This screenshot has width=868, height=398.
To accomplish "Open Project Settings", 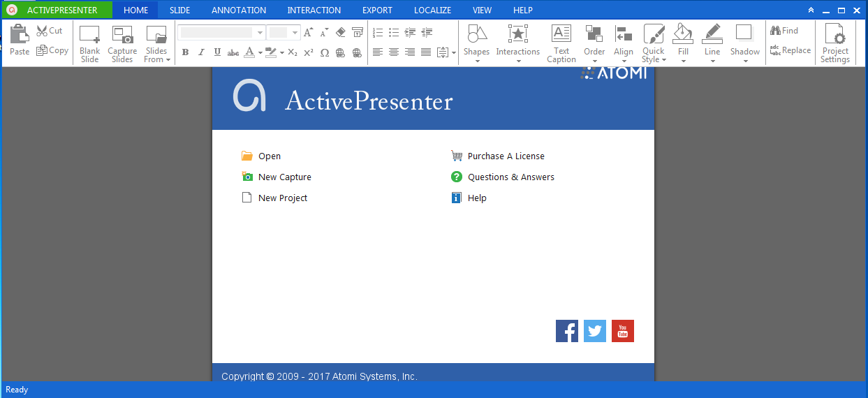I will [835, 44].
